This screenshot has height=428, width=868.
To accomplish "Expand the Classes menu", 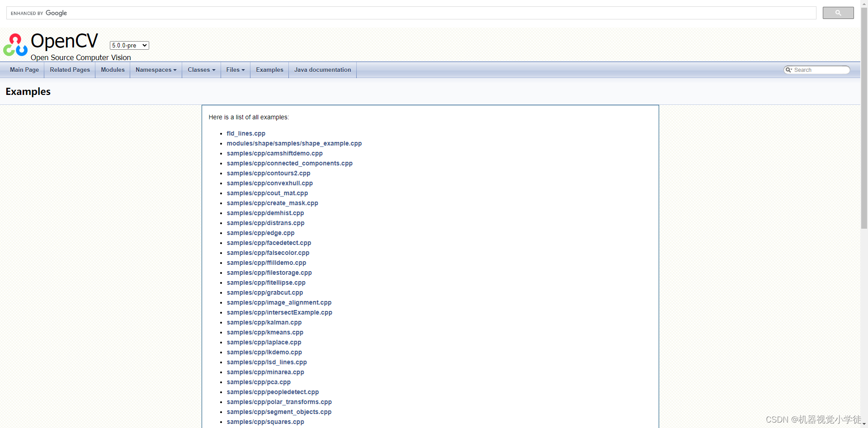I will (202, 70).
